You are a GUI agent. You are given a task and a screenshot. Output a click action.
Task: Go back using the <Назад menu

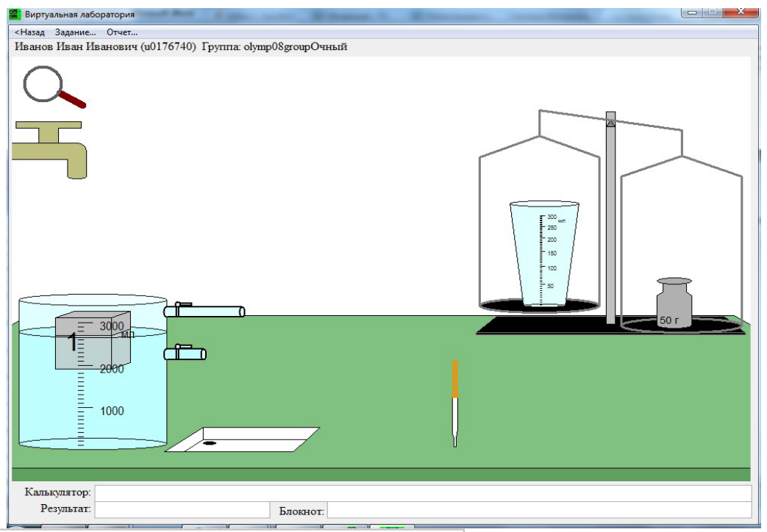tap(30, 32)
